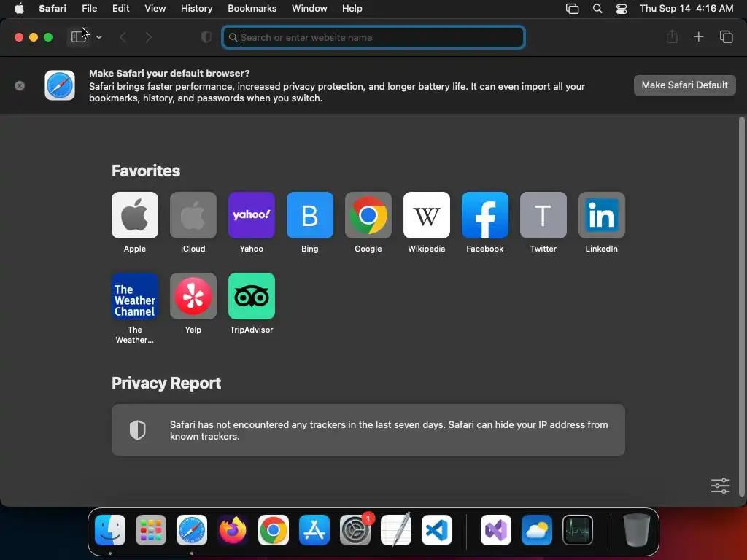
Task: Click the Privacy Report heading
Action: click(x=166, y=383)
